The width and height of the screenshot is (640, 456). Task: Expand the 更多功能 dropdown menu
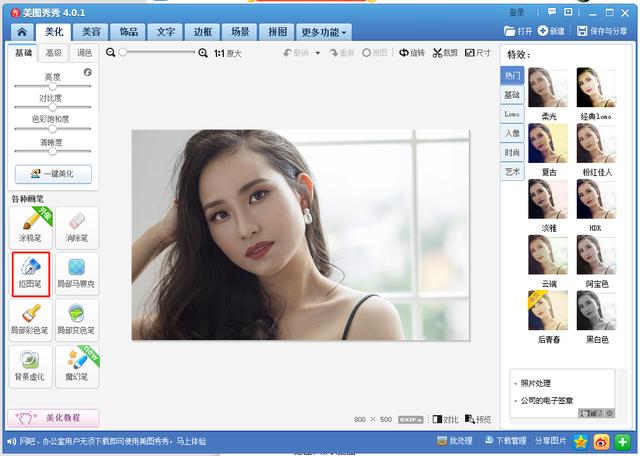pos(322,32)
